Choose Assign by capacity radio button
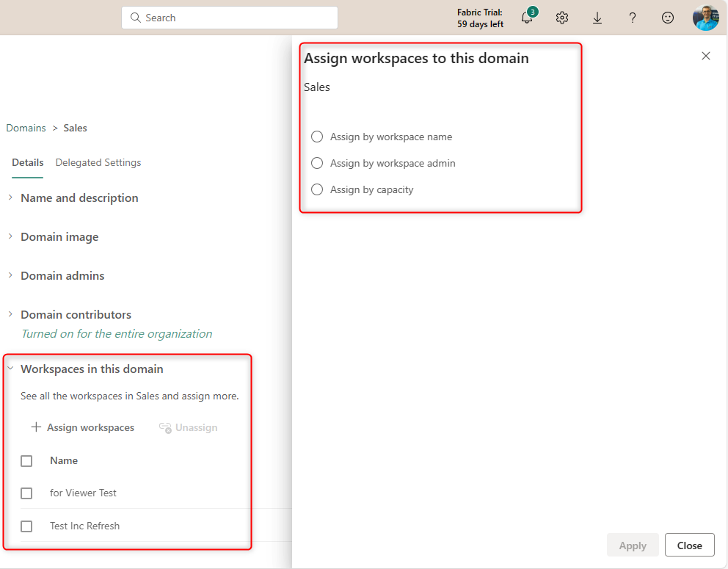The image size is (728, 569). click(317, 189)
